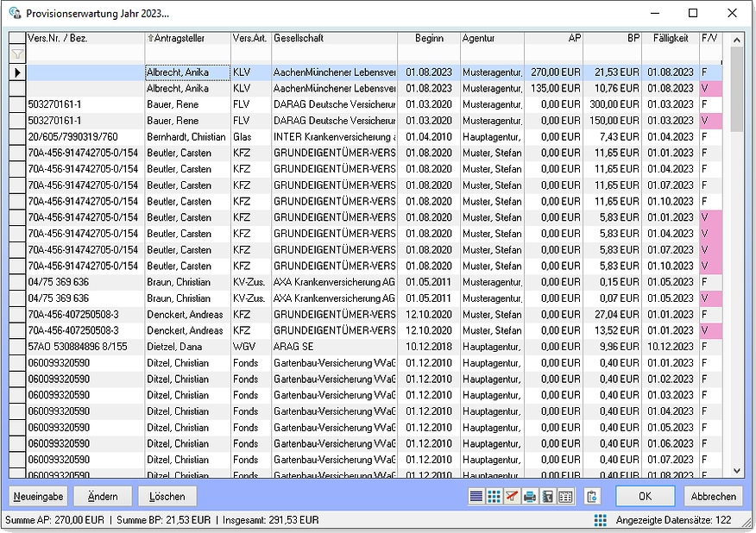Select row header of Bernhardt, Christian row
756x533 pixels.
17,137
